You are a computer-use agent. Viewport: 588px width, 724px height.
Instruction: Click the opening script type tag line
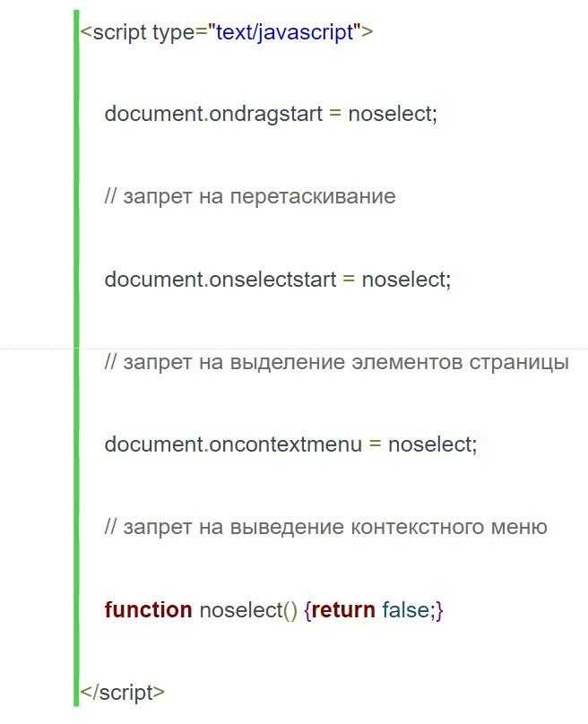(x=227, y=33)
